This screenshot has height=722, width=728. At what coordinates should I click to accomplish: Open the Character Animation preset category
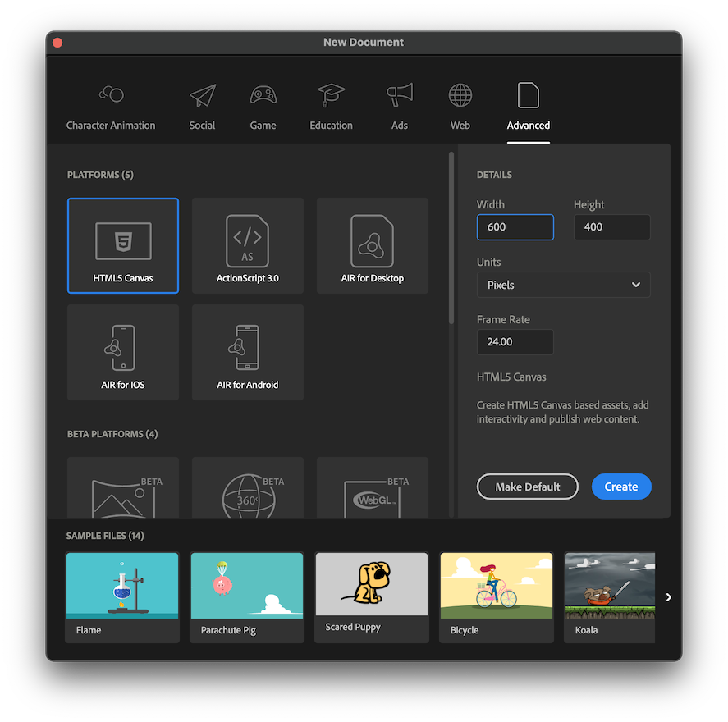click(111, 107)
